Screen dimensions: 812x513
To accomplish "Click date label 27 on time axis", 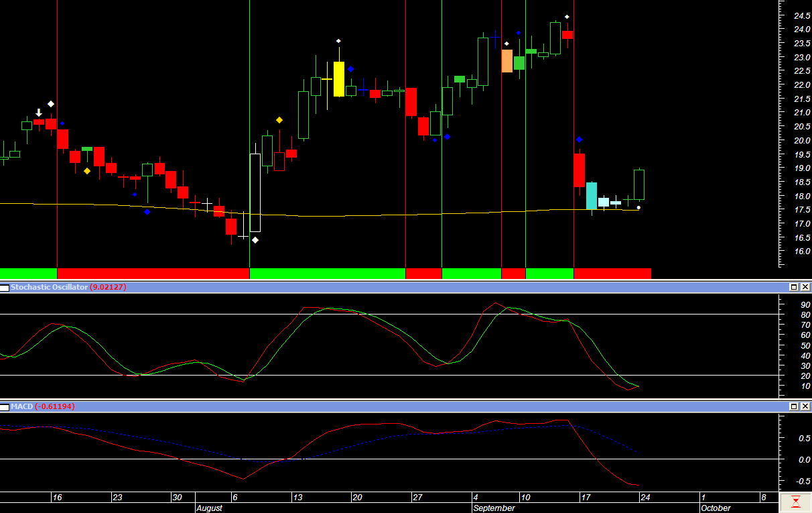I will [x=417, y=498].
